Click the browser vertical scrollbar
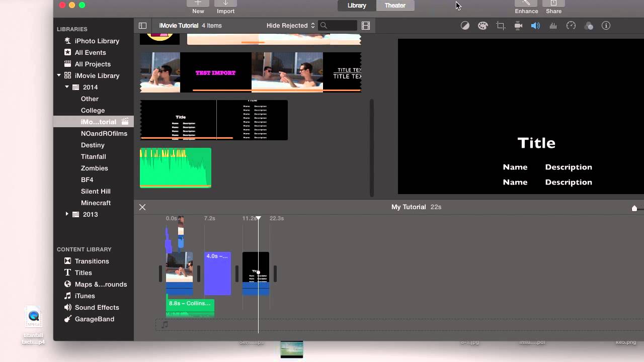Screen dimensions: 644x362 coord(372,147)
